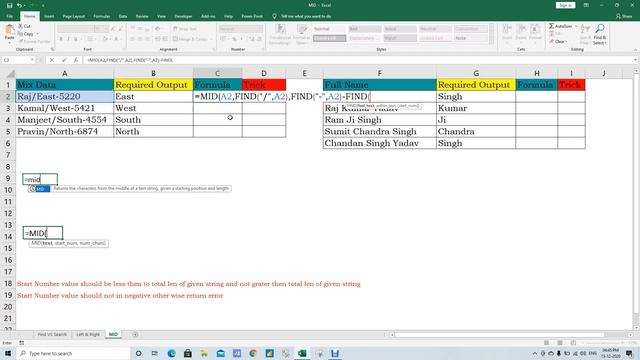Open File Explorer from taskbar
Viewport: 640px width, 360px height.
coord(204,353)
